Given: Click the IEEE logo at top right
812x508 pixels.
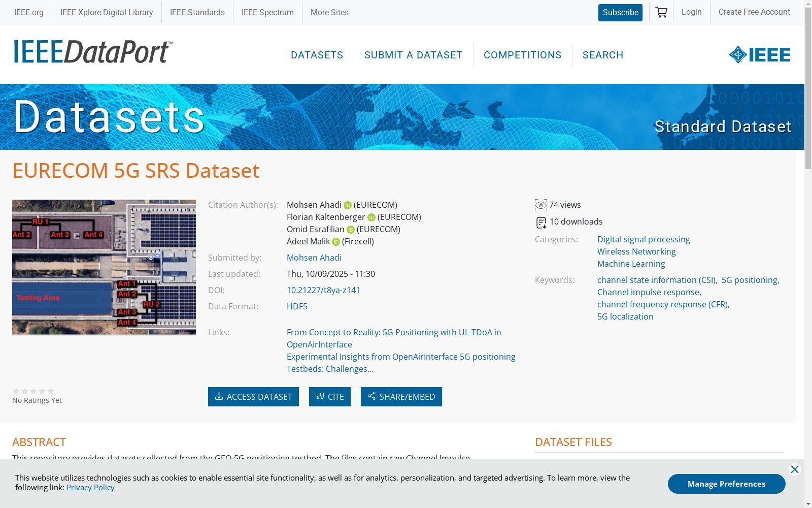Looking at the screenshot, I should (760, 54).
